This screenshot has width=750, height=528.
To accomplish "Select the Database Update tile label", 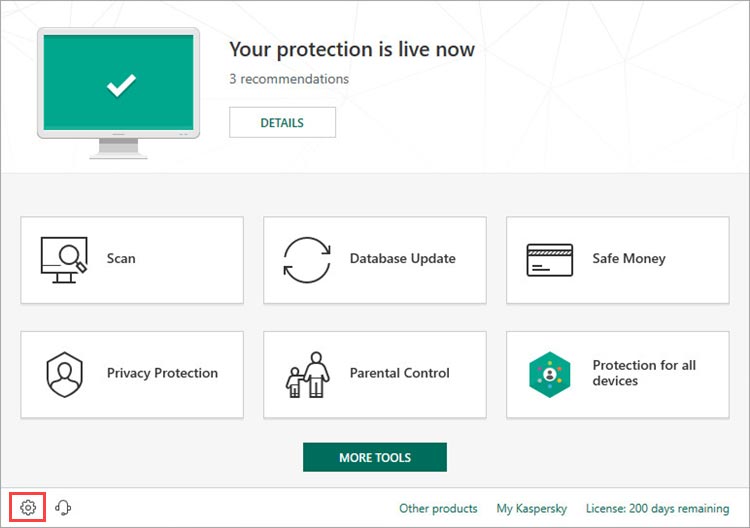I will 403,258.
